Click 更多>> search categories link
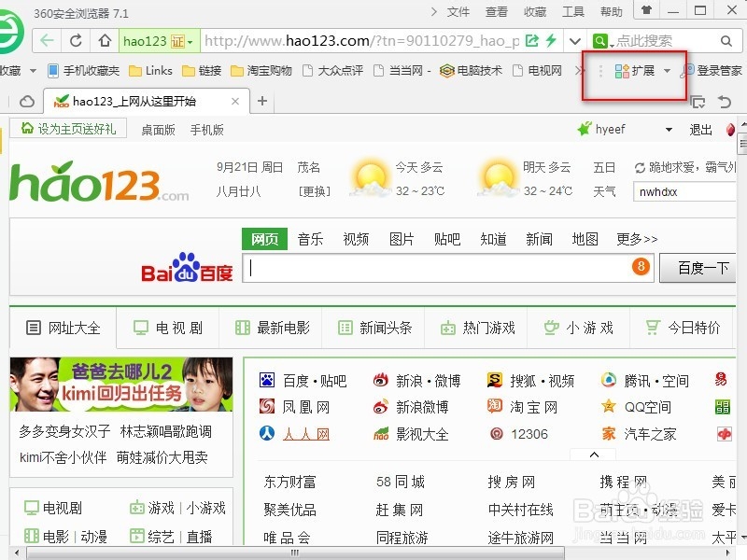The height and width of the screenshot is (560, 747). pos(637,239)
